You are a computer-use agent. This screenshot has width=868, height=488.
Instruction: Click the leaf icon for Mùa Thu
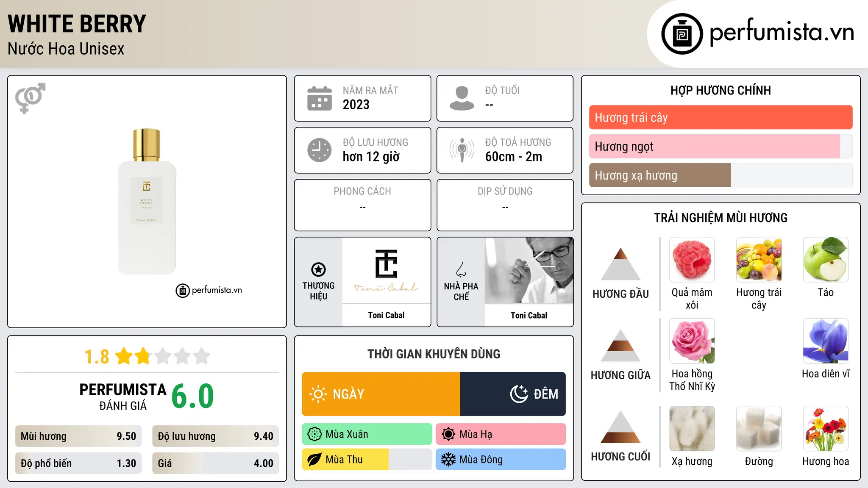[314, 460]
